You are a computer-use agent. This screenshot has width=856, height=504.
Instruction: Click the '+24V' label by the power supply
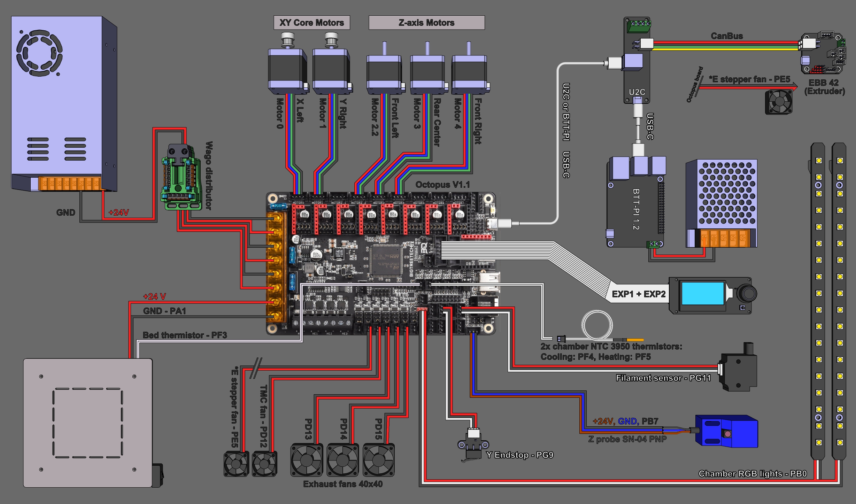click(118, 212)
